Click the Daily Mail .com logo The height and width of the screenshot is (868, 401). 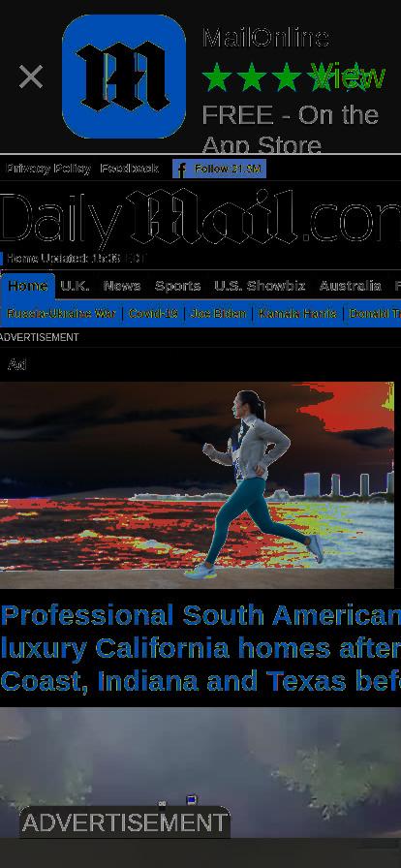point(200,218)
